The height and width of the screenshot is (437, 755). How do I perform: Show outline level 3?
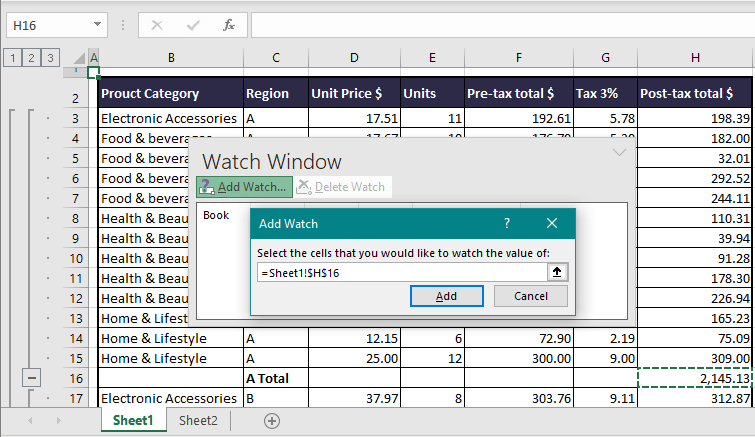pos(50,58)
